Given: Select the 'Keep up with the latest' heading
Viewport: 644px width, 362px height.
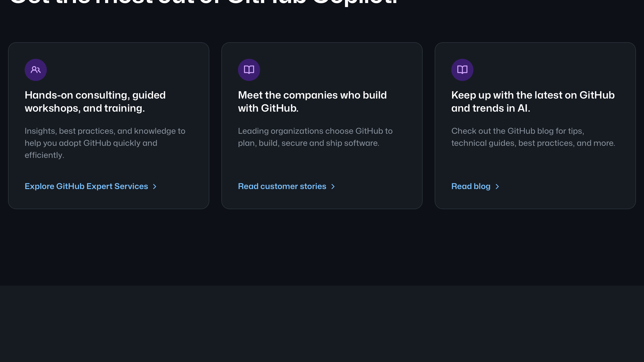Looking at the screenshot, I should click(x=533, y=102).
